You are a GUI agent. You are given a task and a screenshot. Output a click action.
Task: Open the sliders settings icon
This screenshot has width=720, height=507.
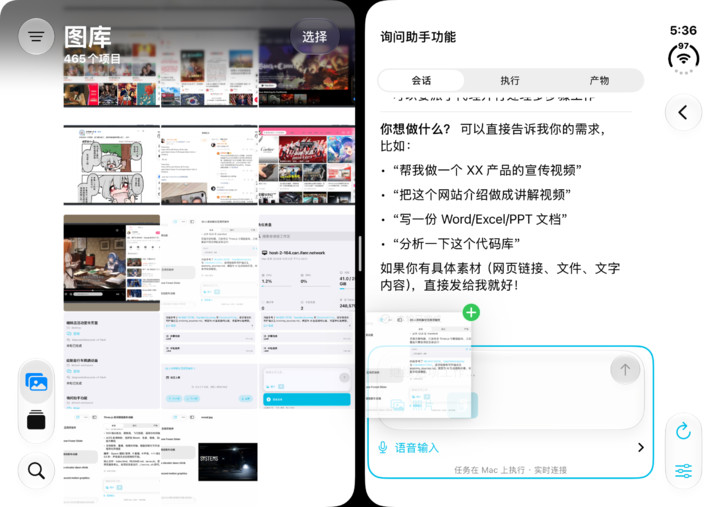683,471
